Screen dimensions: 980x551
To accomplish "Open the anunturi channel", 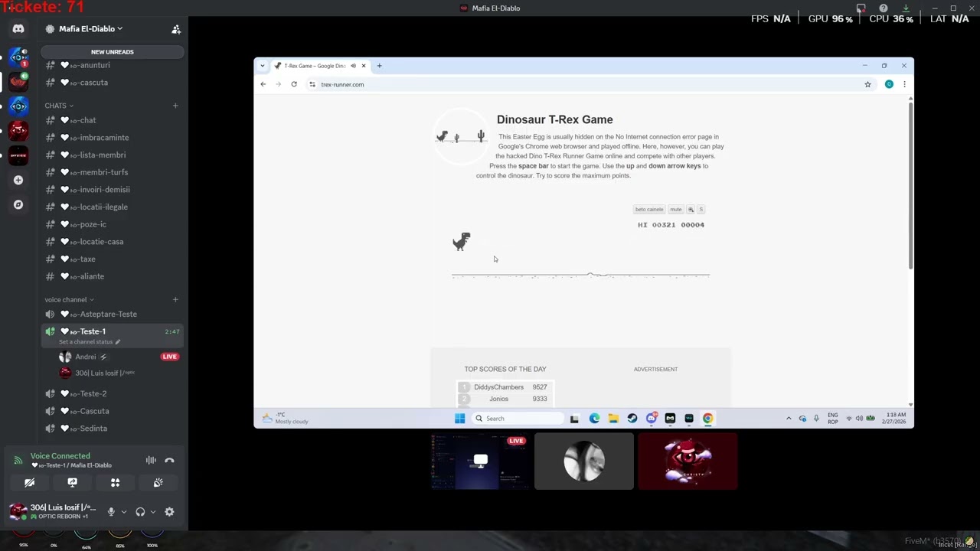I will (112, 65).
